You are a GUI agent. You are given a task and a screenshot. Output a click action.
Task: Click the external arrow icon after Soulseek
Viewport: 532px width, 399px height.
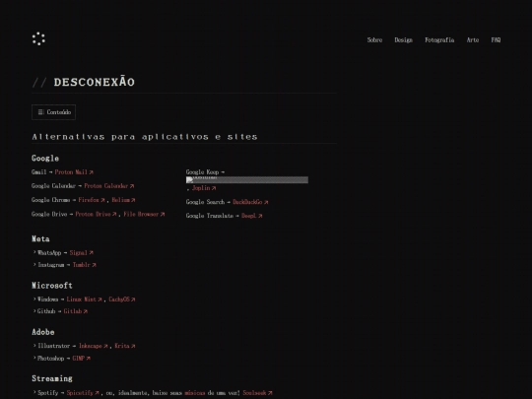pos(270,393)
